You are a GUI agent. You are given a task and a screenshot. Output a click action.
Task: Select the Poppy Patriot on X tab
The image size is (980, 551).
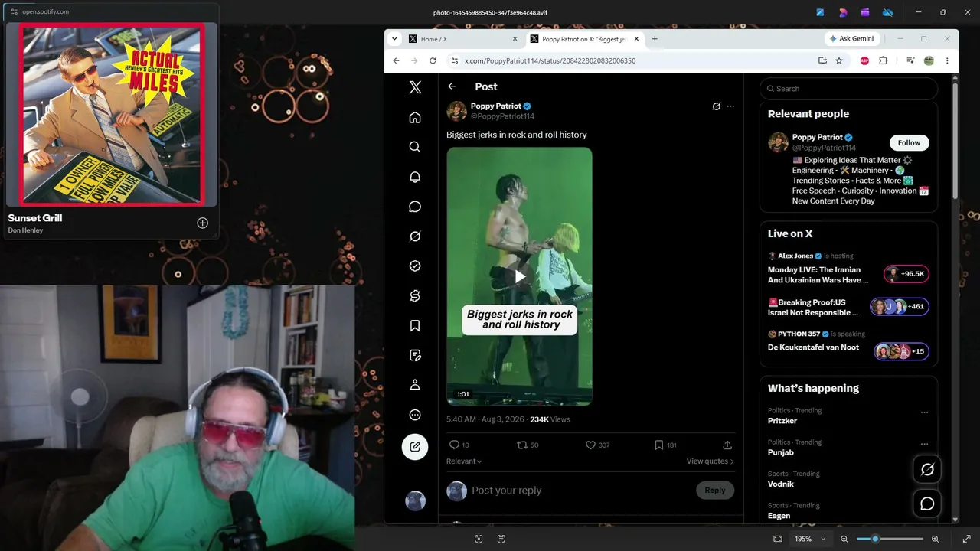[584, 39]
